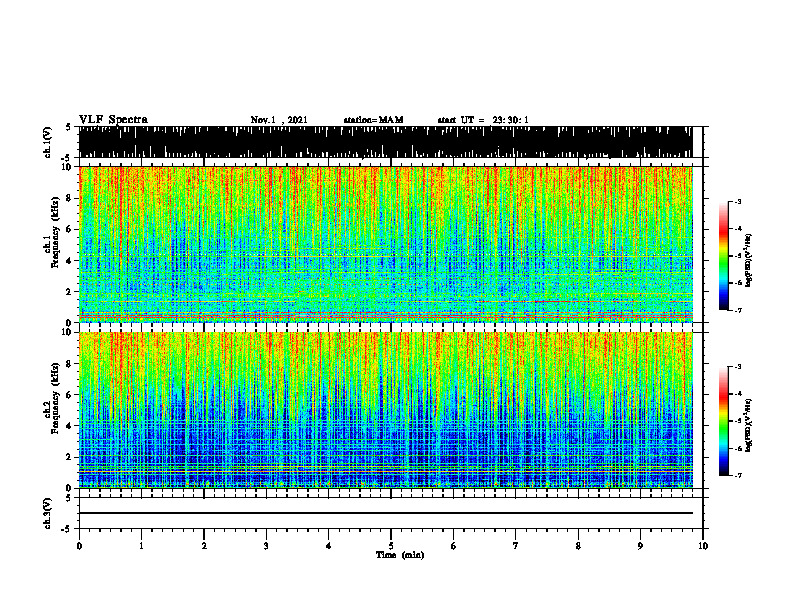This screenshot has width=792, height=612.
Task: Click the 'Time (min)' x-axis label
Action: point(400,555)
